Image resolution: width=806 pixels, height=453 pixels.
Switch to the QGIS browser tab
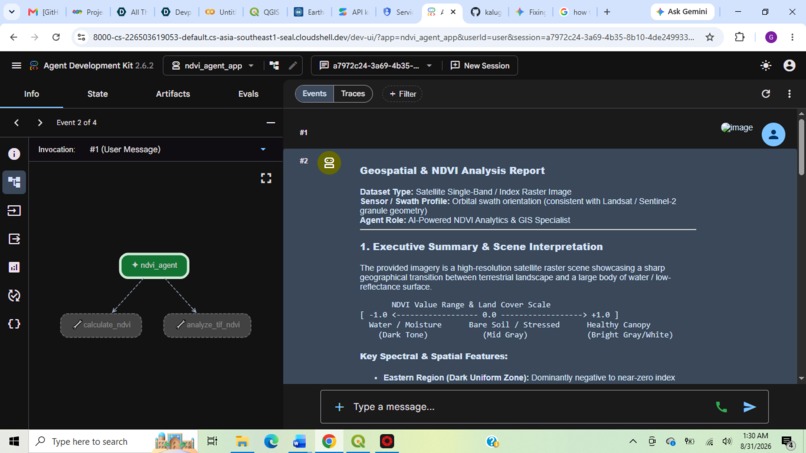264,12
